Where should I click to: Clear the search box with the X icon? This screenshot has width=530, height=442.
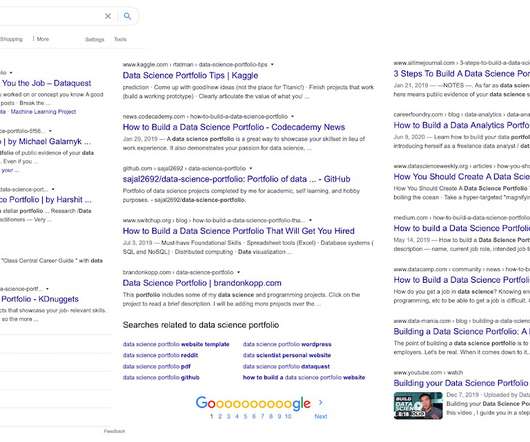coord(108,16)
